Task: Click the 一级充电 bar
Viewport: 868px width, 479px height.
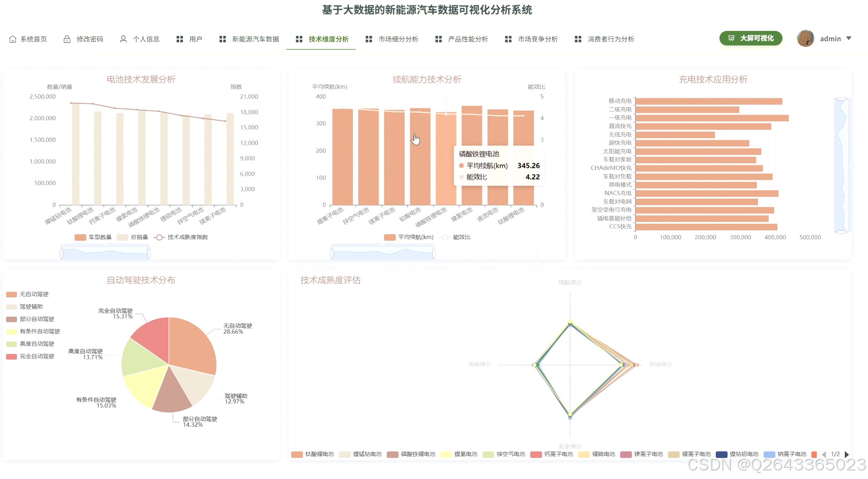Action: pyautogui.click(x=712, y=118)
